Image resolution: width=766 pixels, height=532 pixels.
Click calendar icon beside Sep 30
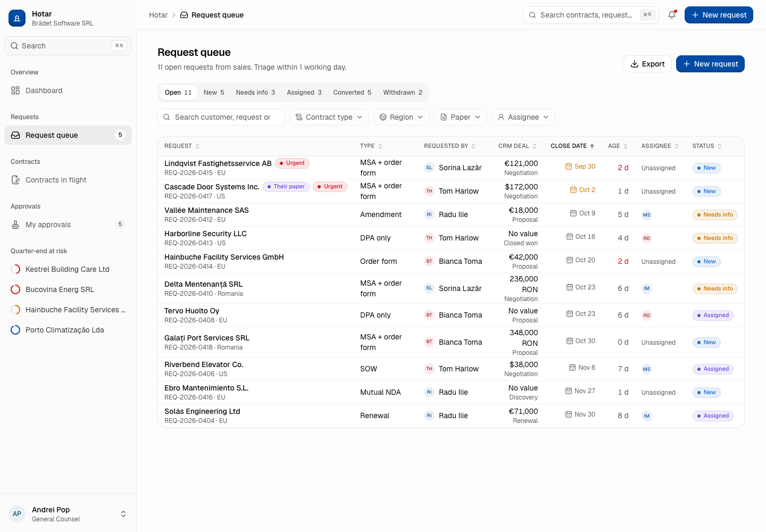coord(569,167)
